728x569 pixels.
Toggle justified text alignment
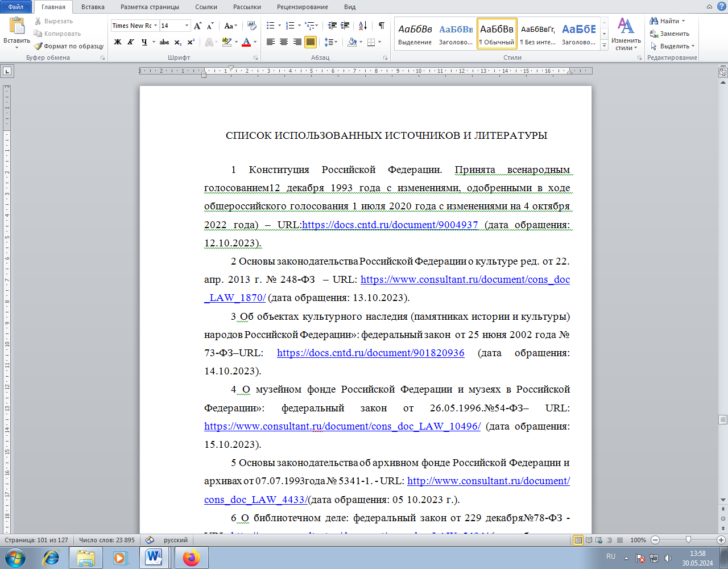pyautogui.click(x=311, y=42)
